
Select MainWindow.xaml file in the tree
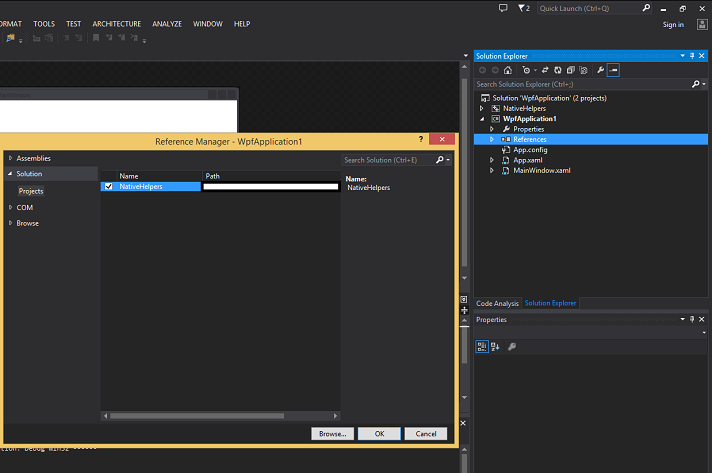542,170
